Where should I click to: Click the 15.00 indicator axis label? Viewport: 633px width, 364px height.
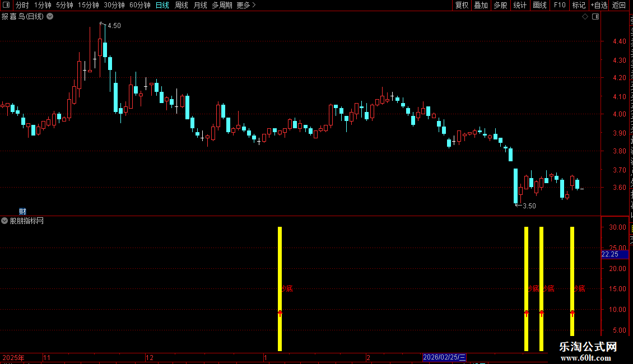pyautogui.click(x=617, y=289)
